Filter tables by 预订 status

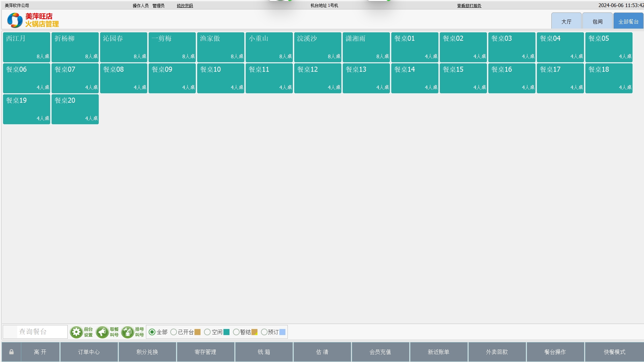click(264, 332)
